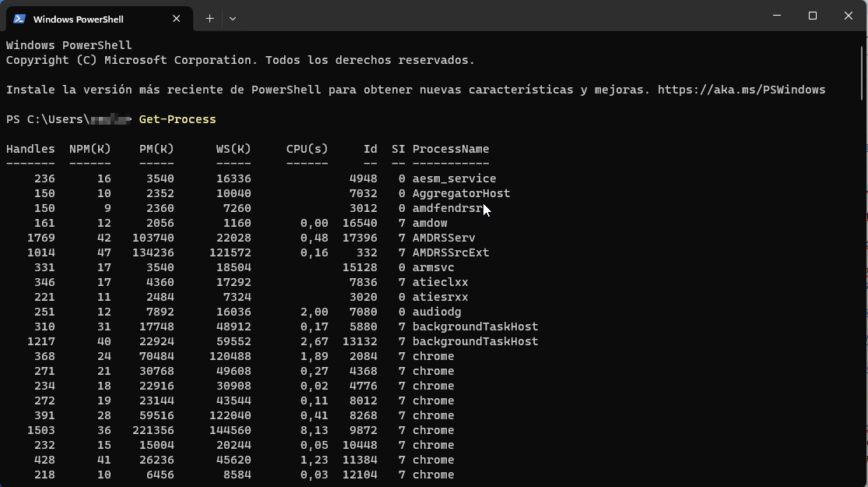Open the new tab dropdown chevron

click(x=232, y=18)
